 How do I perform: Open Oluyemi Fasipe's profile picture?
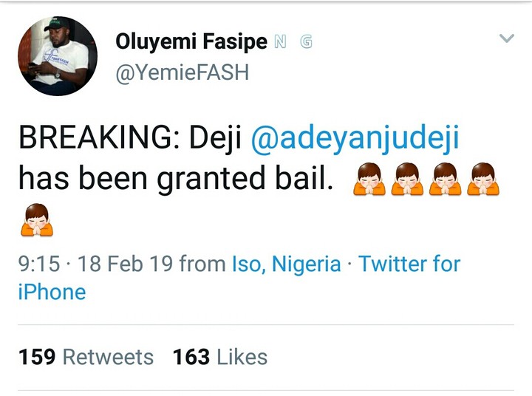pyautogui.click(x=58, y=56)
